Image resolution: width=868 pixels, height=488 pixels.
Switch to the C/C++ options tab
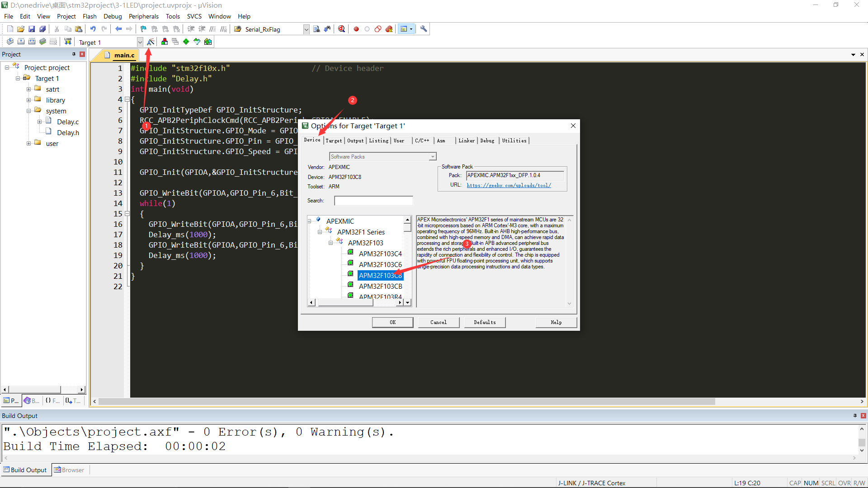[422, 141]
